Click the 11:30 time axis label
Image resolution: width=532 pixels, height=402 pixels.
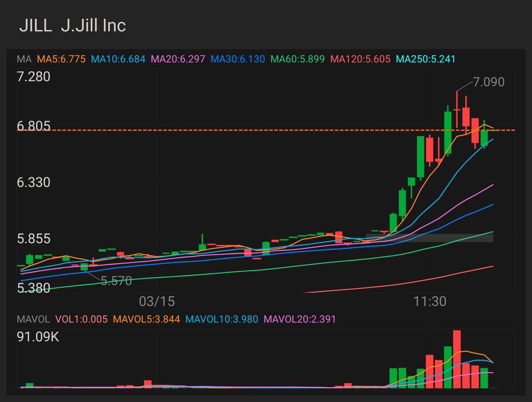point(430,301)
